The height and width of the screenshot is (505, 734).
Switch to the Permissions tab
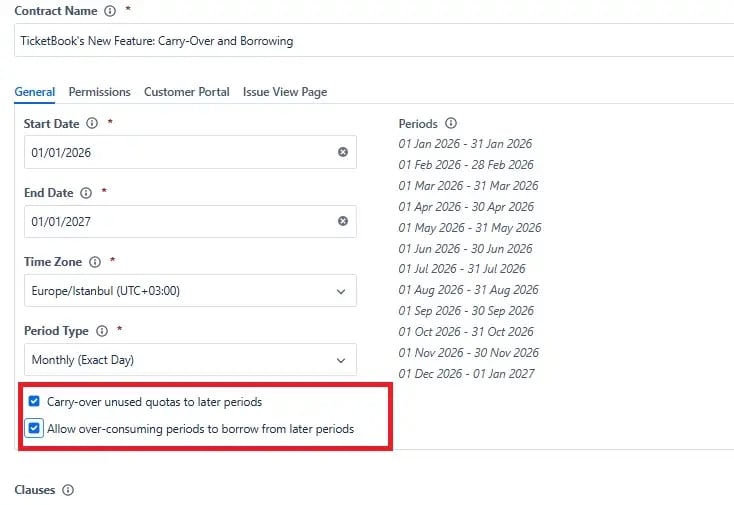(x=99, y=92)
